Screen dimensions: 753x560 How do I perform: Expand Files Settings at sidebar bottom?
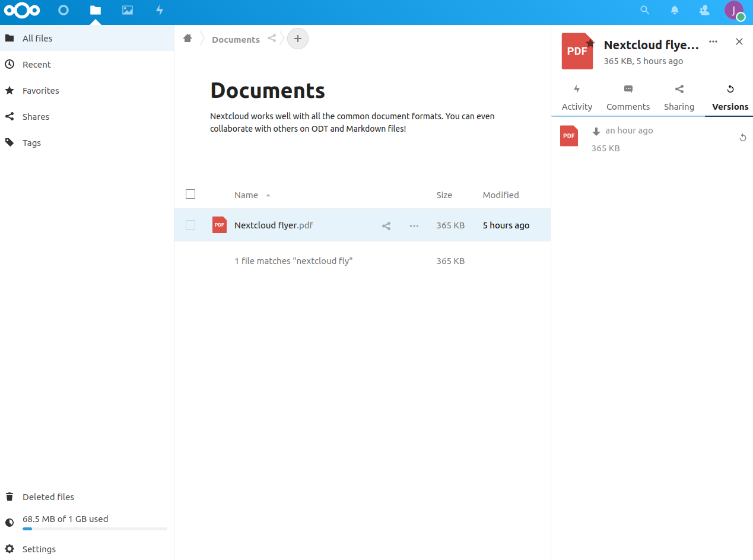click(x=87, y=549)
